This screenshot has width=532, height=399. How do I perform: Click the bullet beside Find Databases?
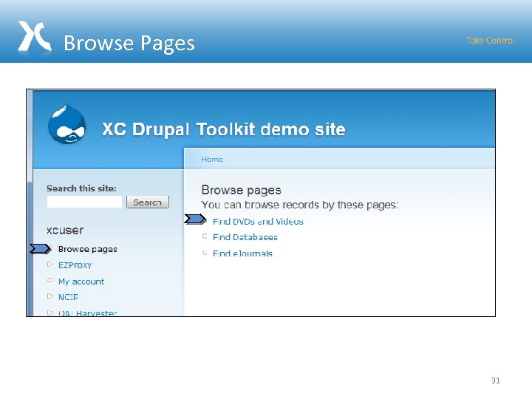click(x=205, y=236)
